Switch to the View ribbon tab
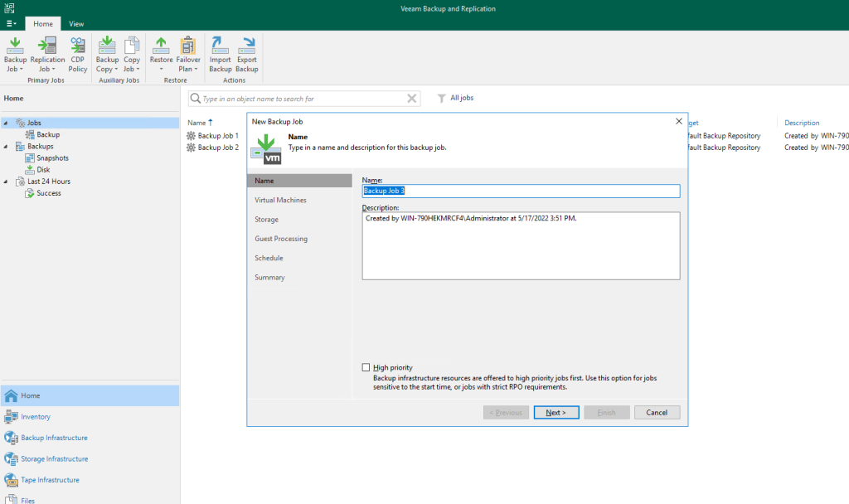The width and height of the screenshot is (849, 504). pos(76,24)
